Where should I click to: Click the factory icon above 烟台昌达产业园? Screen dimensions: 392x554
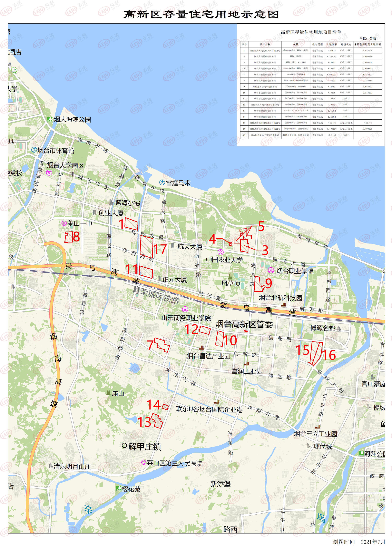tap(201, 348)
